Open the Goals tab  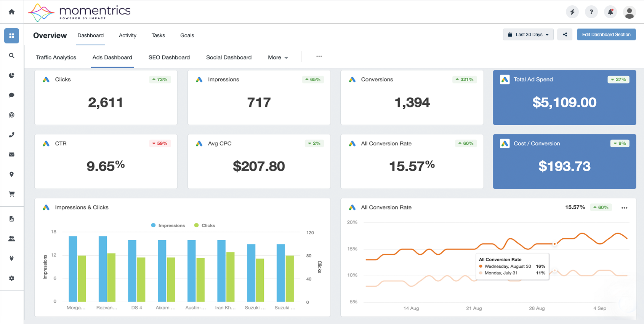187,35
